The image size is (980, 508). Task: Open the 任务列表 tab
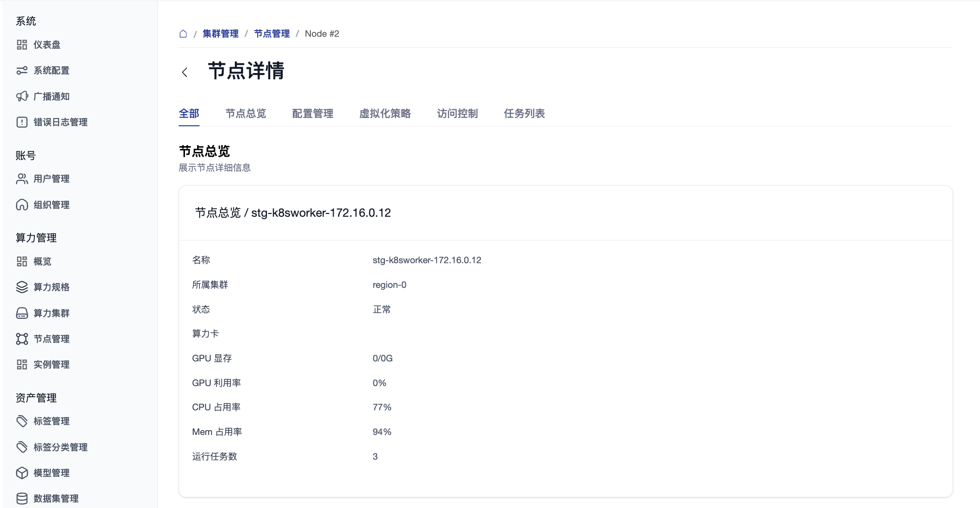[x=524, y=114]
